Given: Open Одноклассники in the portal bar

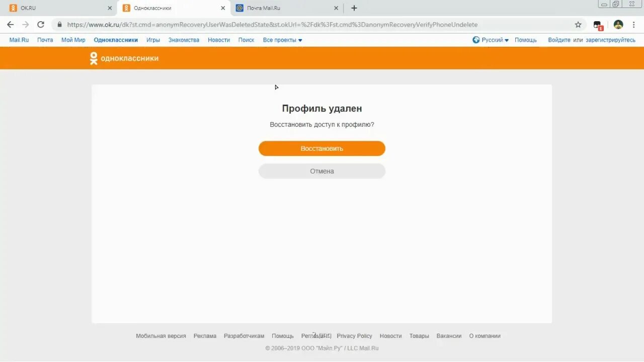Looking at the screenshot, I should point(116,40).
